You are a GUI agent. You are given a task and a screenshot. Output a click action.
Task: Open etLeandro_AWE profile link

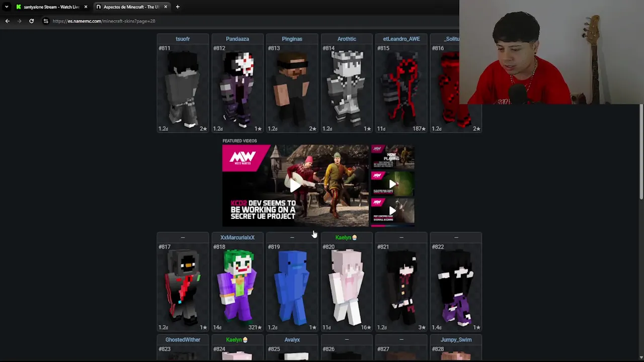tap(401, 39)
